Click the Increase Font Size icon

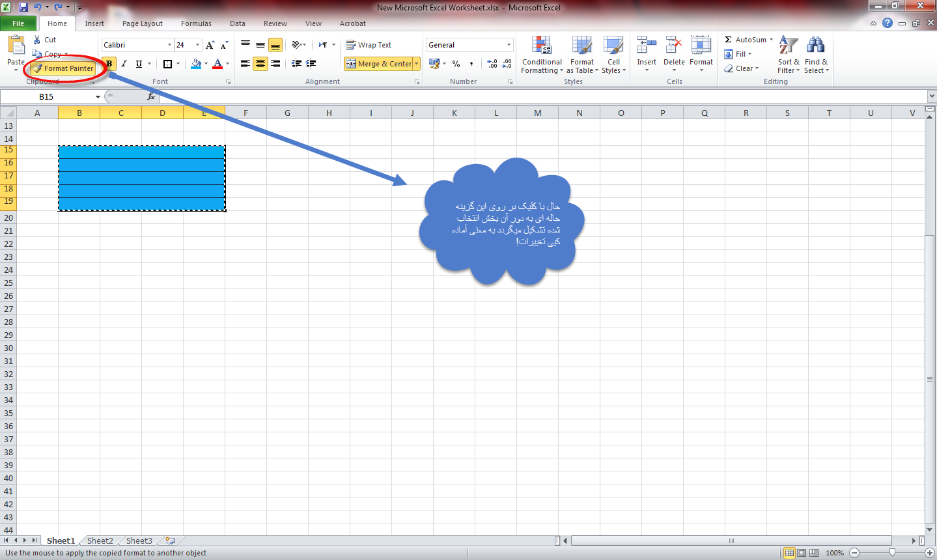pyautogui.click(x=210, y=45)
